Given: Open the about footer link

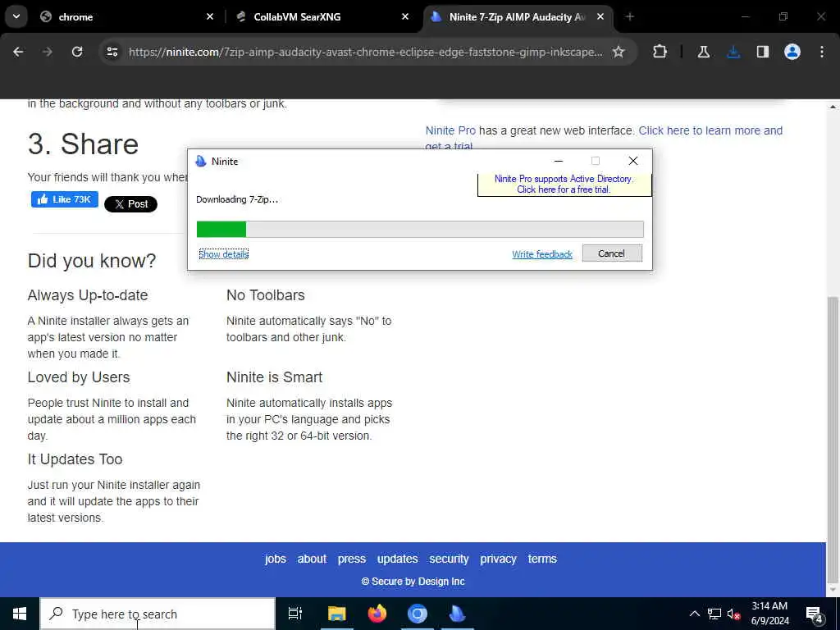Looking at the screenshot, I should click(312, 559).
